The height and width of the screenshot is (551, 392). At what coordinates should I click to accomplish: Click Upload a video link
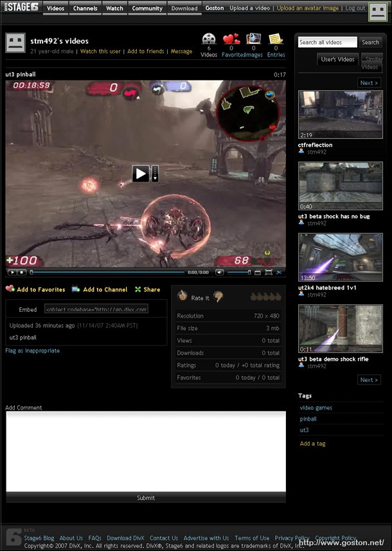250,8
